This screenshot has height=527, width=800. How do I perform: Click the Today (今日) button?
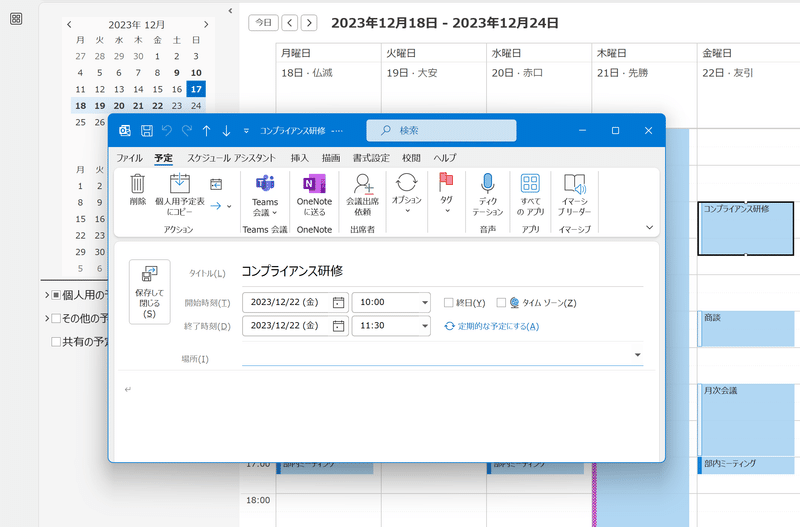263,23
